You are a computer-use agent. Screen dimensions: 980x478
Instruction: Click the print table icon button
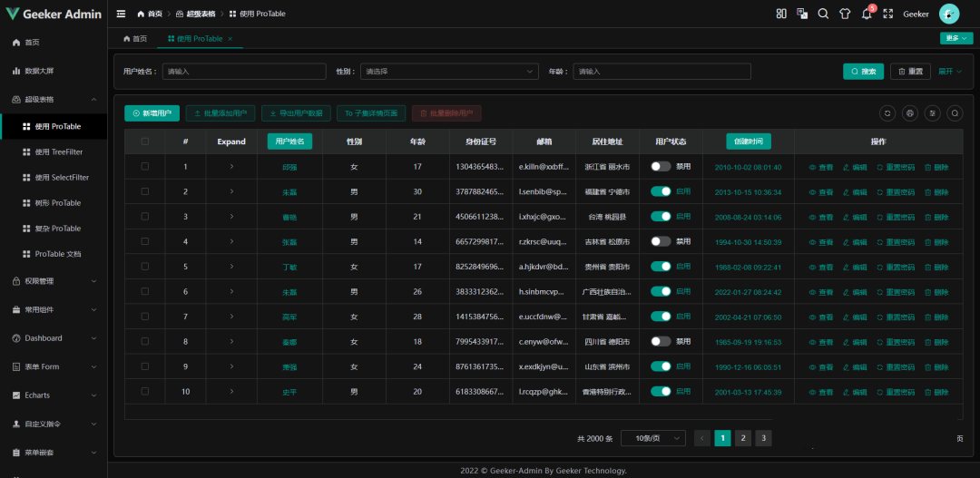[x=910, y=113]
